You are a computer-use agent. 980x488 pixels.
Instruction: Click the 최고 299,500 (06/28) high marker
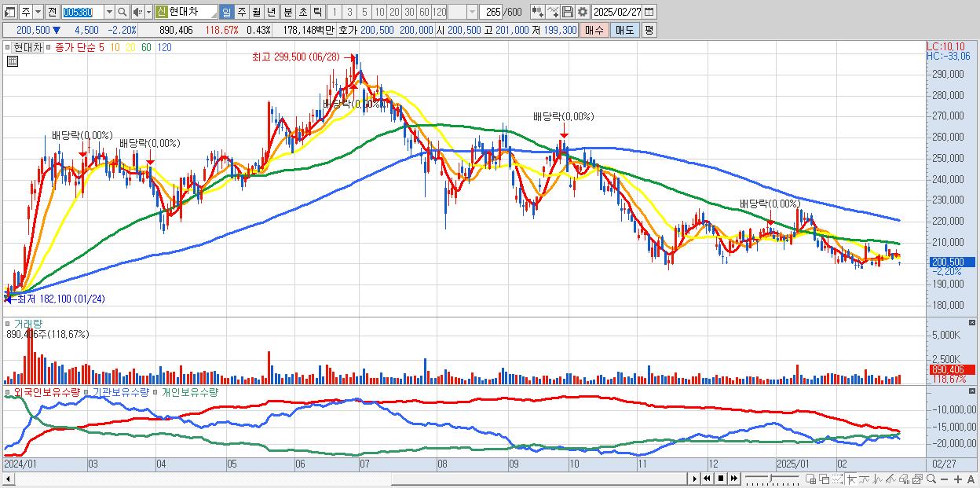pyautogui.click(x=296, y=57)
